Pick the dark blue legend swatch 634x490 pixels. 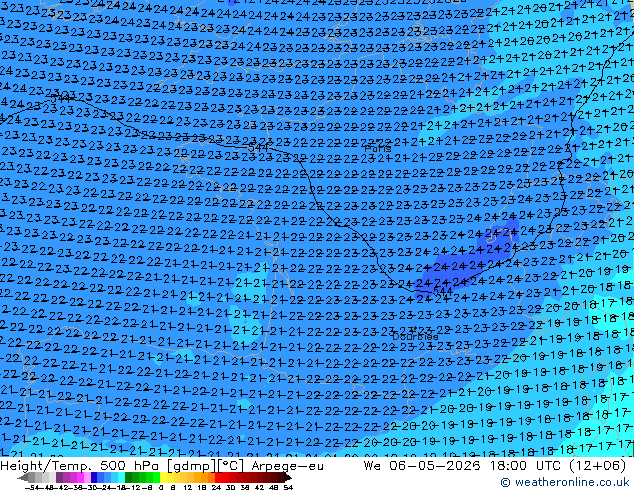(94, 477)
